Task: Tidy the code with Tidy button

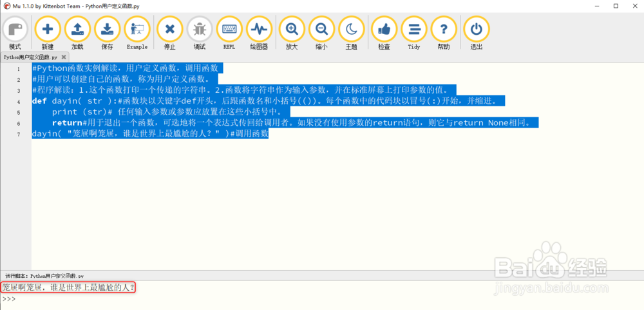Action: point(414,33)
